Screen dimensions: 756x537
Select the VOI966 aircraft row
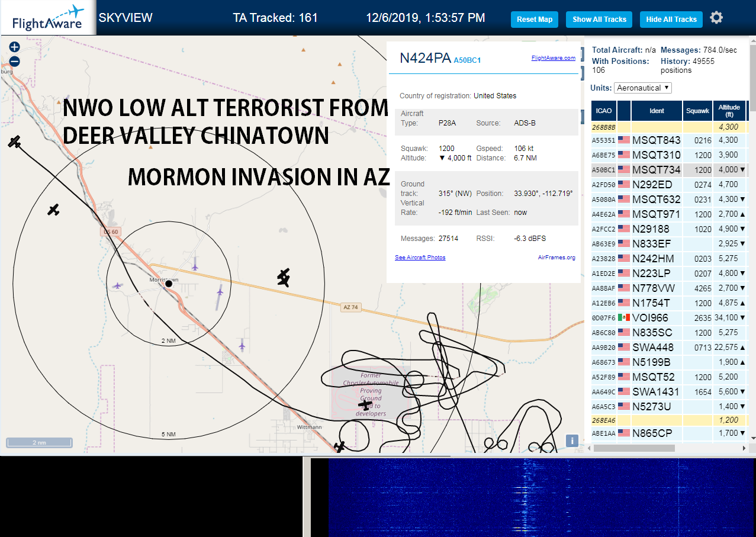pyautogui.click(x=669, y=318)
